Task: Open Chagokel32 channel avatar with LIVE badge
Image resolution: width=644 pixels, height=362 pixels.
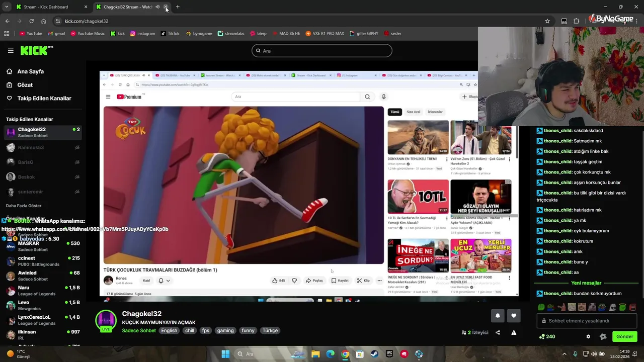Action: (106, 321)
